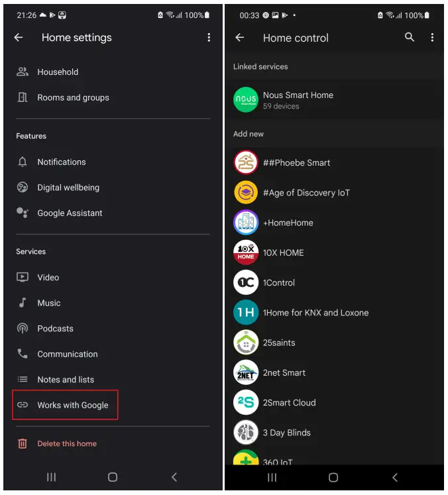Tap the search icon in Home control
448x495 pixels.
point(410,38)
